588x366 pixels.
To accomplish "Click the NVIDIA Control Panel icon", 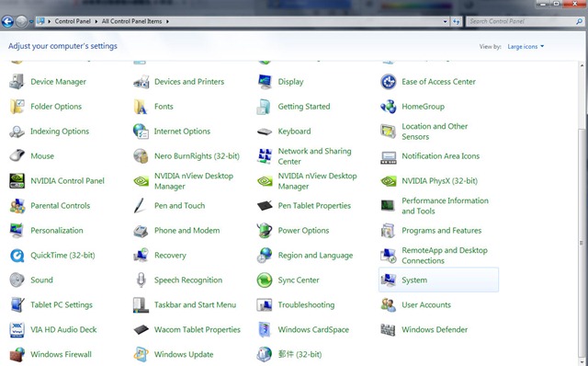I will pyautogui.click(x=17, y=180).
